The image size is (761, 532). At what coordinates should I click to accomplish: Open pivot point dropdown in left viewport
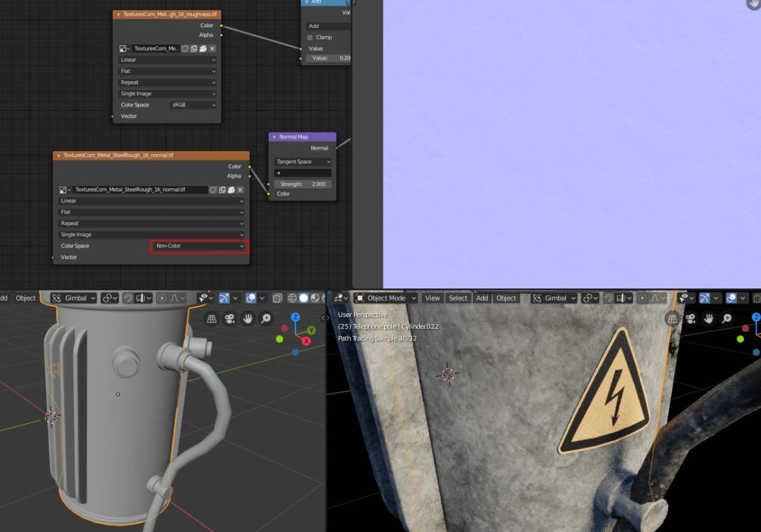pos(110,298)
